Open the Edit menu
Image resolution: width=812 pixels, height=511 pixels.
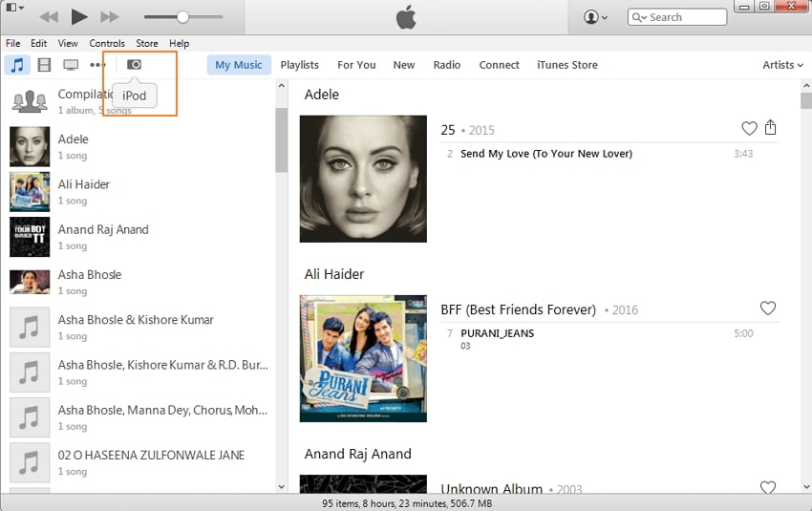click(x=38, y=44)
